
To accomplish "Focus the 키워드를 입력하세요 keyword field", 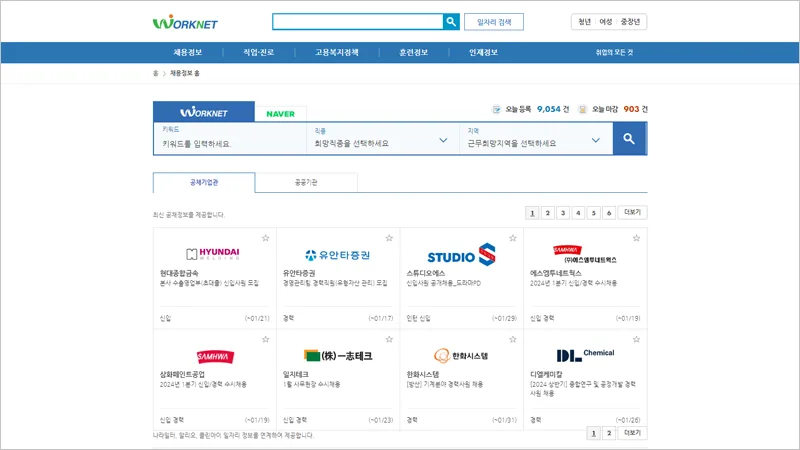I will pyautogui.click(x=230, y=139).
